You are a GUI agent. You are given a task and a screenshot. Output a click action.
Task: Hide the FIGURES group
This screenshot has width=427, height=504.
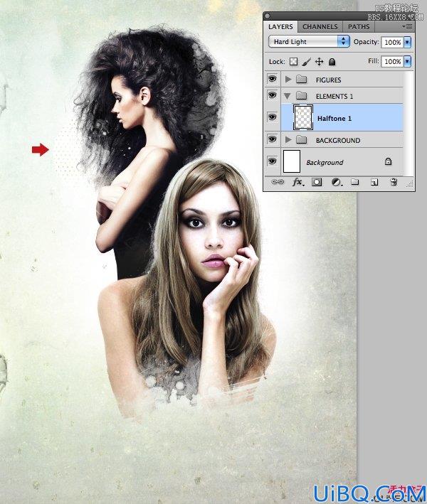(x=273, y=79)
